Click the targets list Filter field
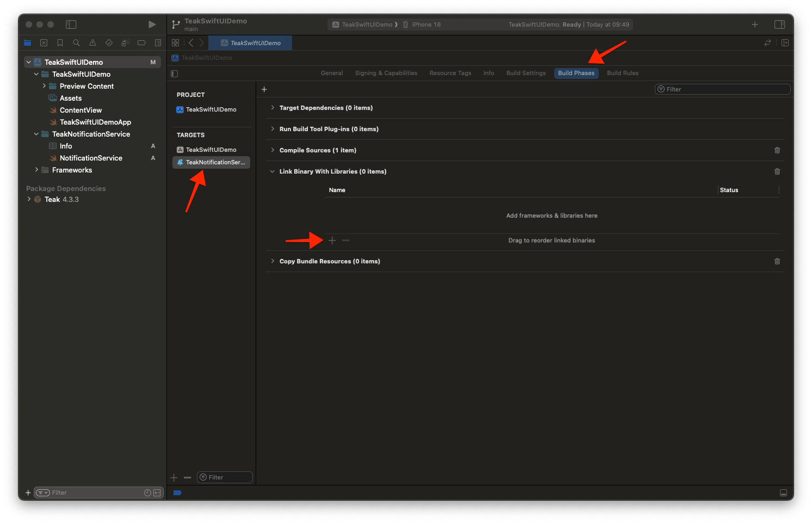 (x=225, y=477)
